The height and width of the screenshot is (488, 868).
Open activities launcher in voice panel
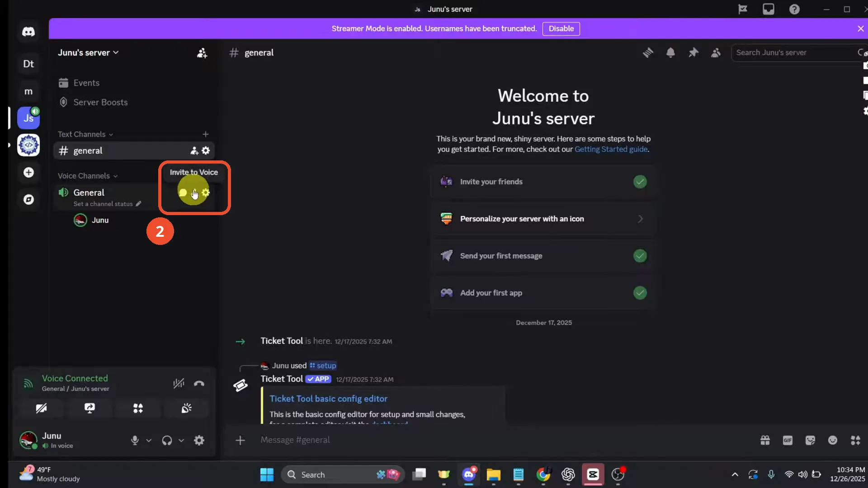(138, 408)
